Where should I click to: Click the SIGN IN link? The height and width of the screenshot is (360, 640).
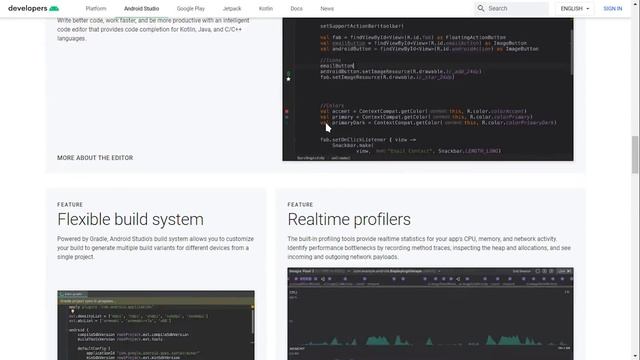(x=613, y=9)
